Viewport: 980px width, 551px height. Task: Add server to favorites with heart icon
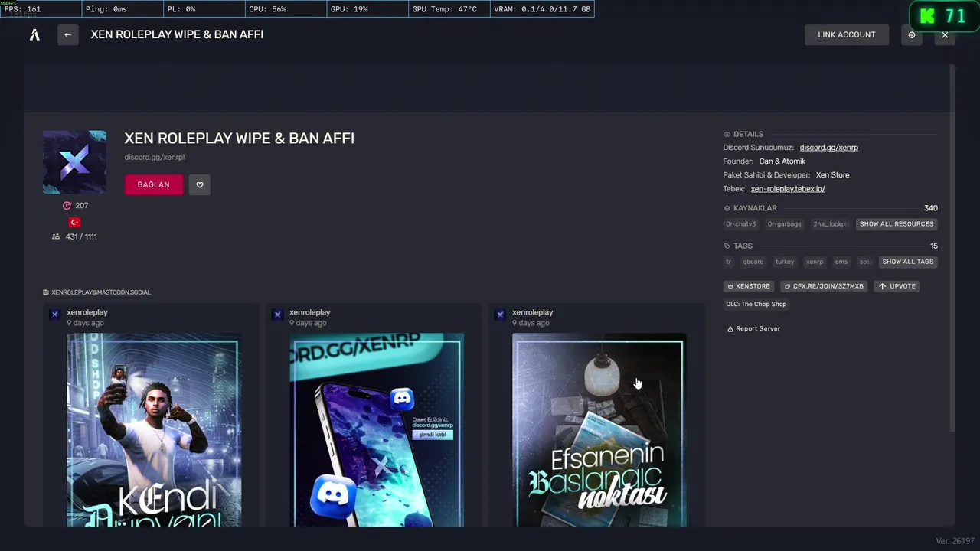coord(200,184)
